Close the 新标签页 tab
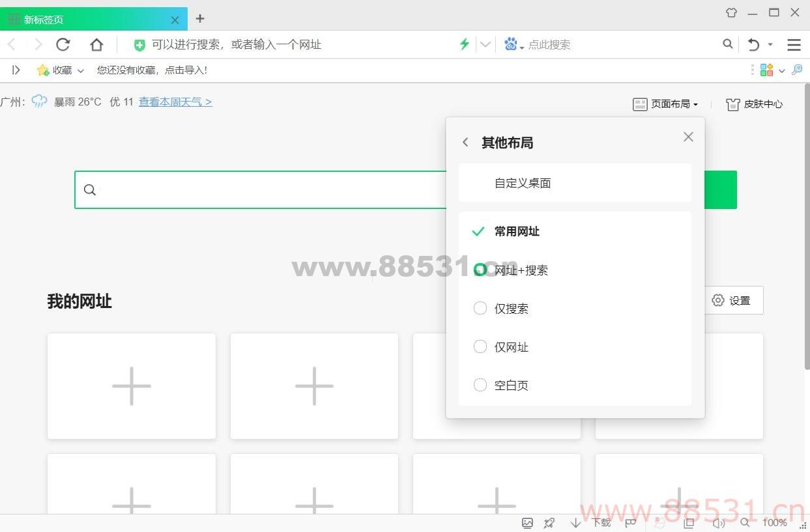Screen dimensions: 810x532 click(x=175, y=20)
